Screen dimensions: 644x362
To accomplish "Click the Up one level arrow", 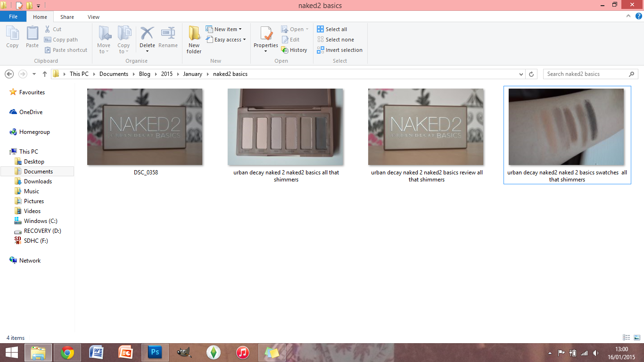I will click(45, 74).
